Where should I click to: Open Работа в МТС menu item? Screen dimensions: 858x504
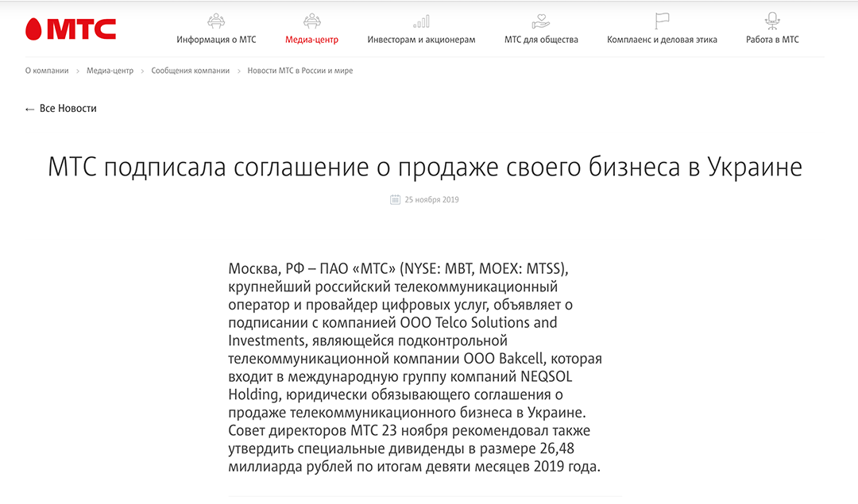[x=772, y=40]
